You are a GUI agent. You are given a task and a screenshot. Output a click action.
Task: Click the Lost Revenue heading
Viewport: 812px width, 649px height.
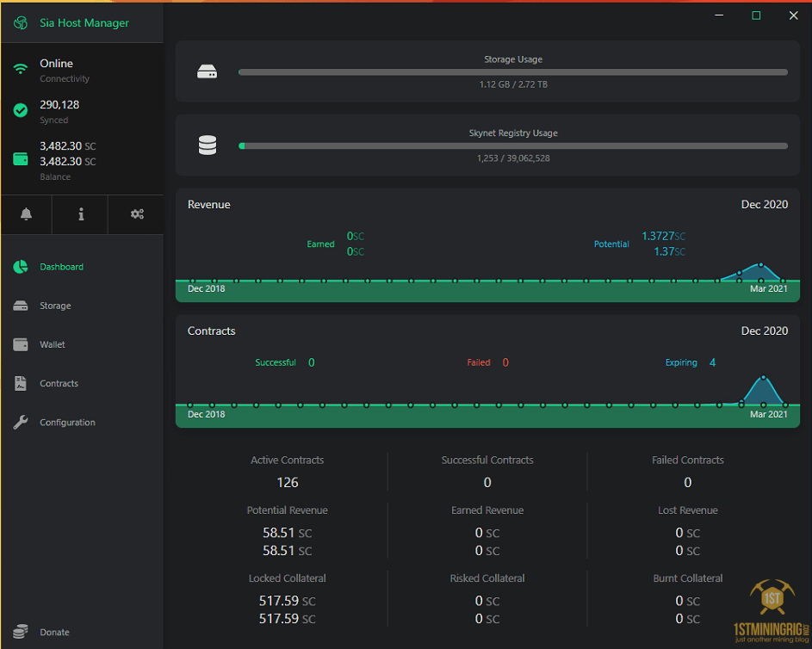click(688, 510)
